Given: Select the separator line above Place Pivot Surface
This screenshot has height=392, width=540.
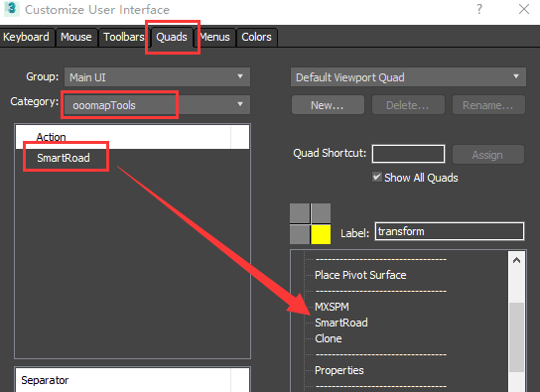Looking at the screenshot, I should pos(381,259).
